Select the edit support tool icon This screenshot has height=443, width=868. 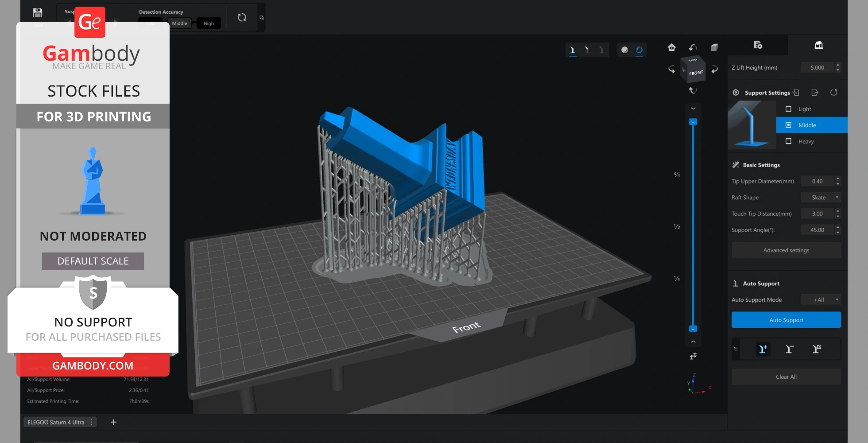pyautogui.click(x=817, y=349)
